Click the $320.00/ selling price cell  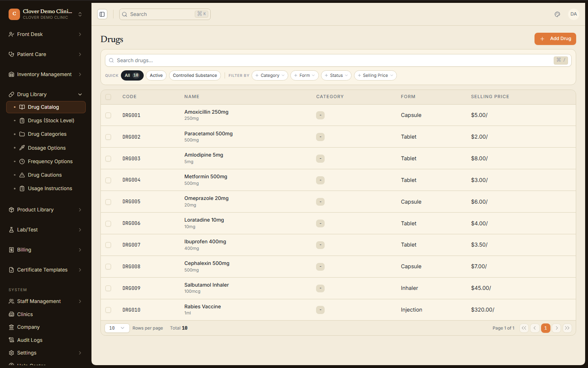tap(483, 310)
